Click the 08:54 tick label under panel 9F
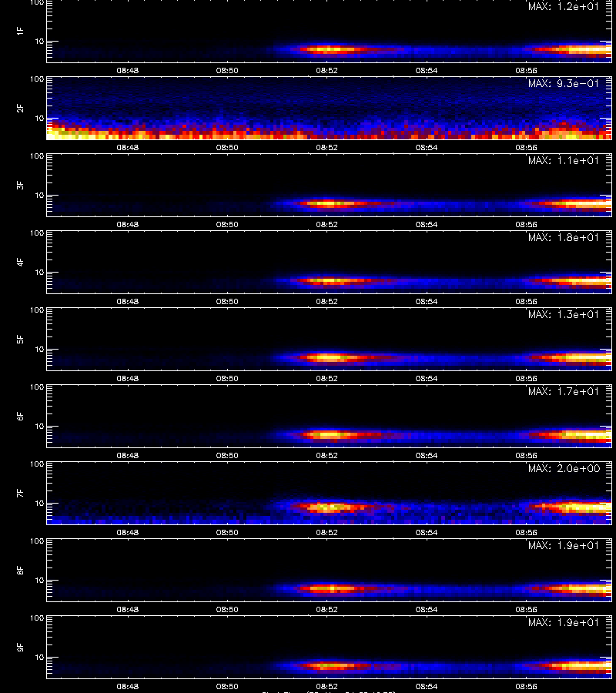Screen dimensions: 616x693 (x=427, y=686)
